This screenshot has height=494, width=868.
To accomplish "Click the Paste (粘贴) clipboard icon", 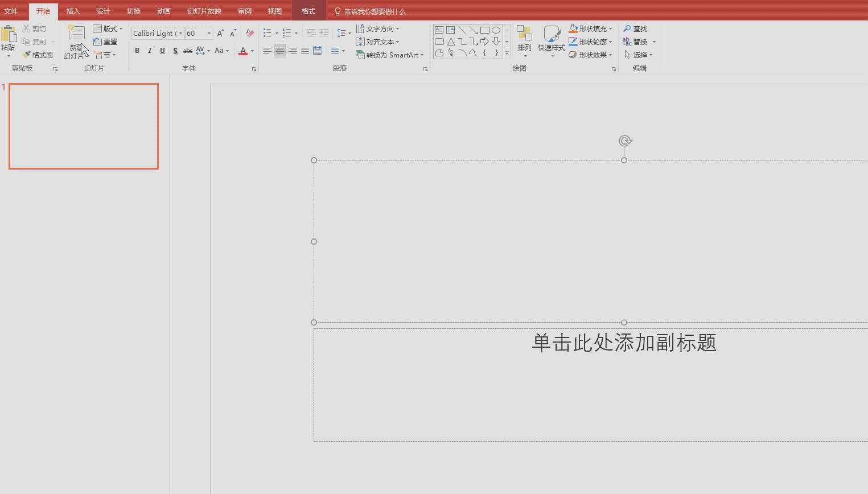I will point(8,34).
